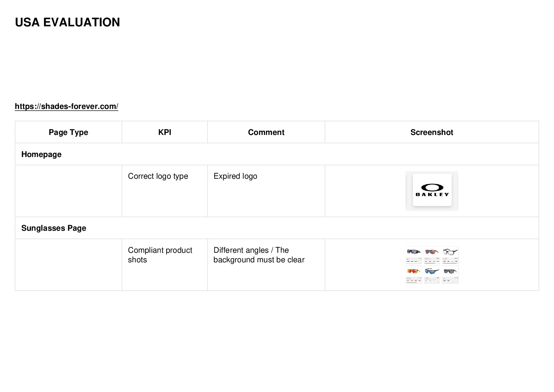This screenshot has width=554, height=392.
Task: Click the USA EVALUATION heading
Action: click(x=67, y=22)
